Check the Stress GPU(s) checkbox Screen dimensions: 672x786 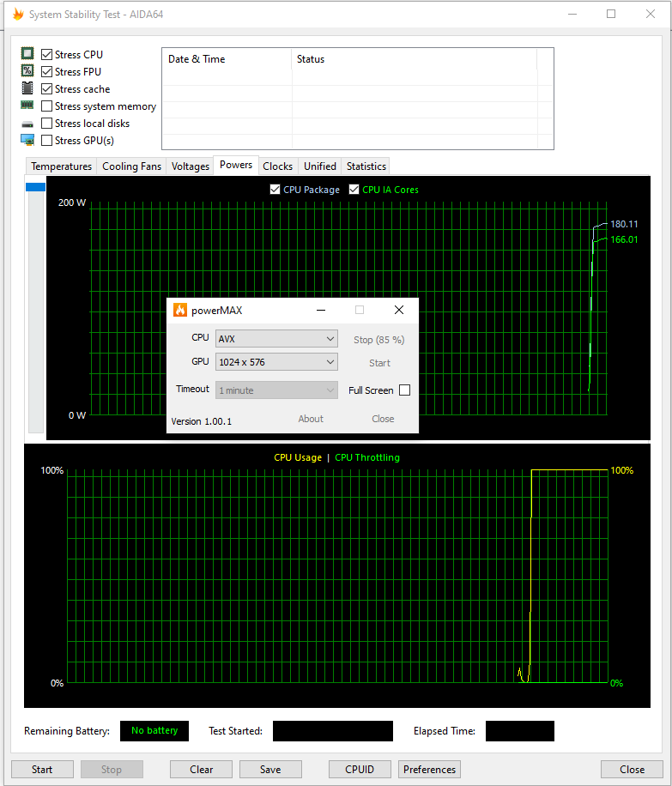click(46, 141)
